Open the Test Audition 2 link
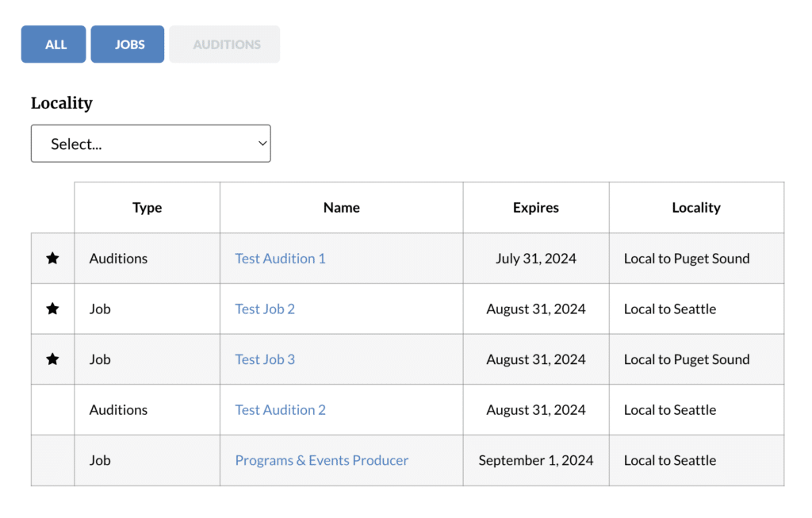Screen dimensions: 812x518 point(280,410)
